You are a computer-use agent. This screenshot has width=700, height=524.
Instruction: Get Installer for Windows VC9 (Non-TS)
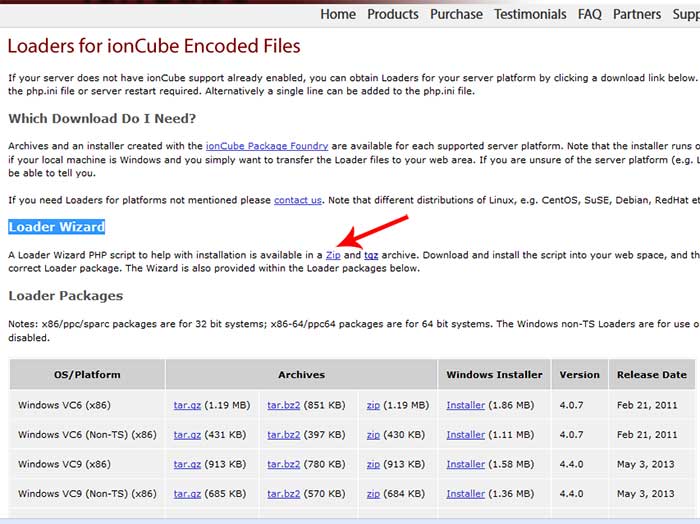coord(466,494)
